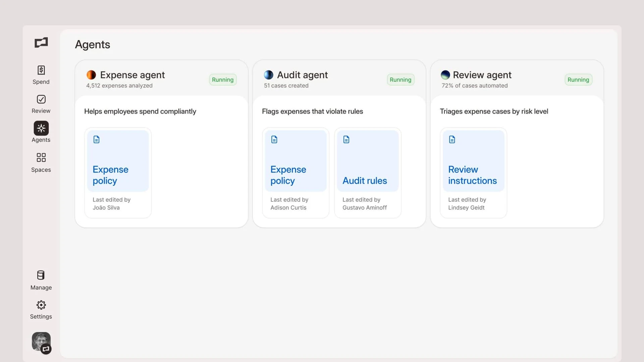Image resolution: width=644 pixels, height=362 pixels.
Task: Open the Review instructions document card
Action: click(473, 161)
